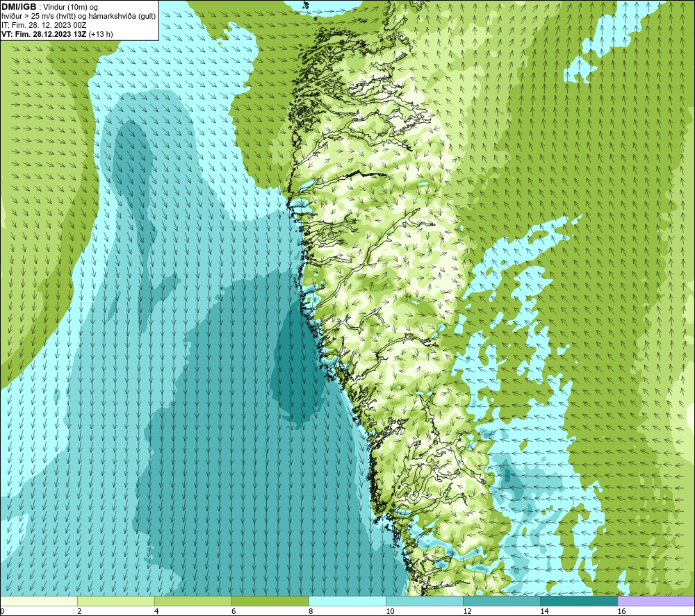Image resolution: width=695 pixels, height=616 pixels.
Task: Click the legend scale label '8'
Action: (x=311, y=612)
